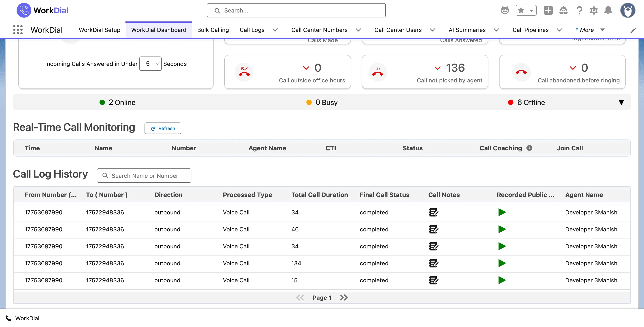
Task: Open the Call Logs tab
Action: (252, 30)
